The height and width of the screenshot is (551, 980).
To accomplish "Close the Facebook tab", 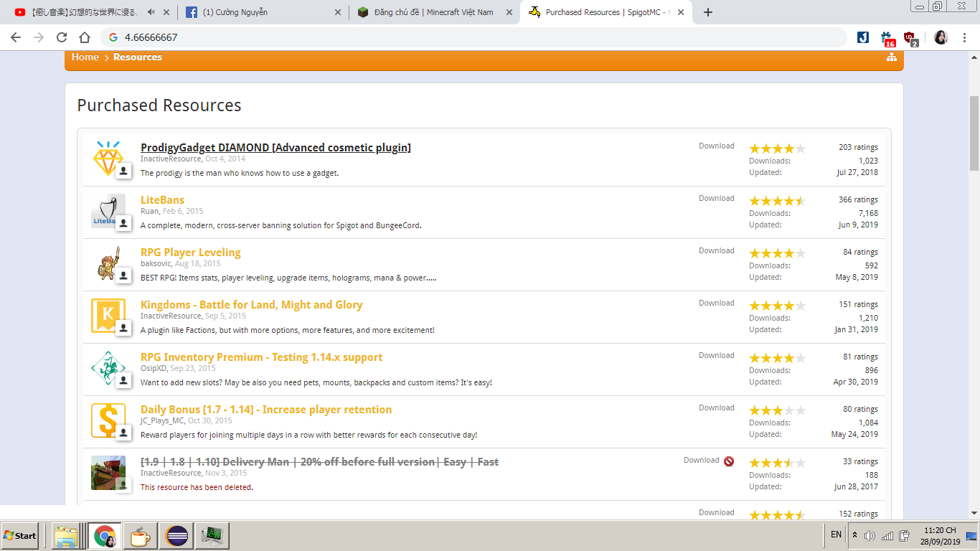I will (x=337, y=12).
